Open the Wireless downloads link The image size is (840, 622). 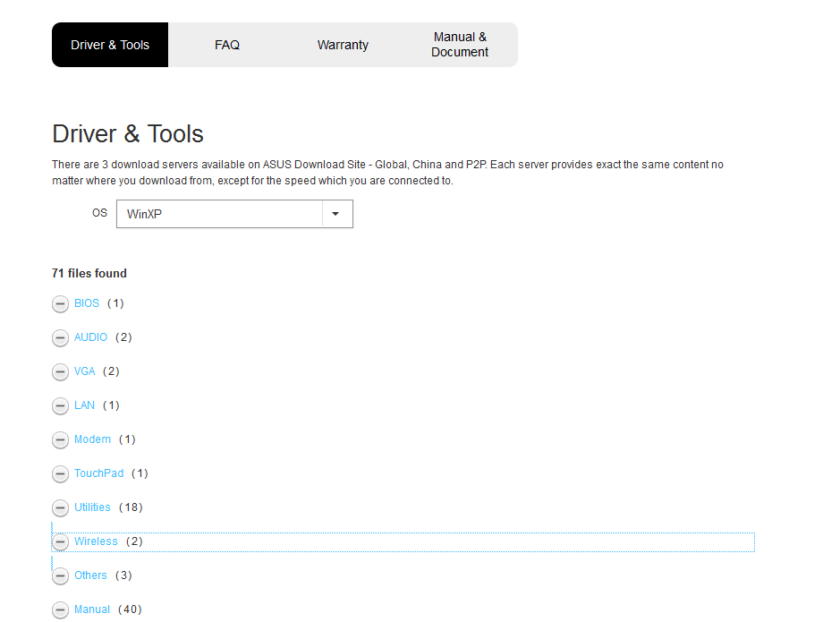pos(96,541)
